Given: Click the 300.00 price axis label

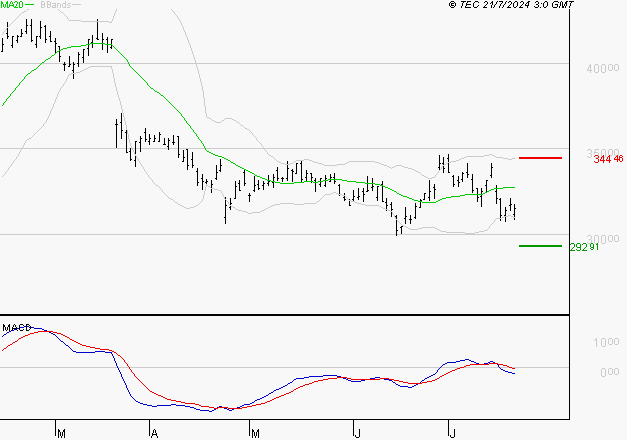Looking at the screenshot, I should point(603,239).
